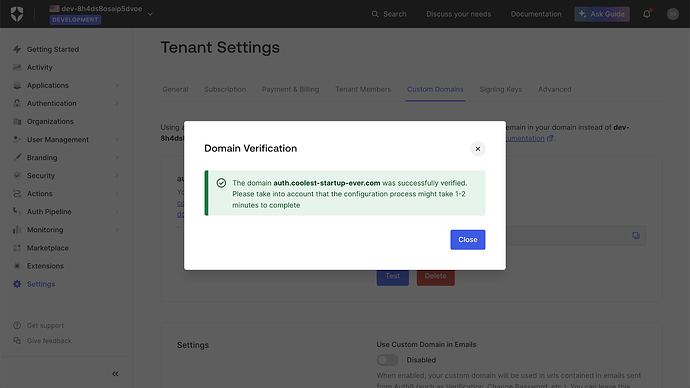This screenshot has width=690, height=388.
Task: Open the Tenant Members tab
Action: [363, 89]
